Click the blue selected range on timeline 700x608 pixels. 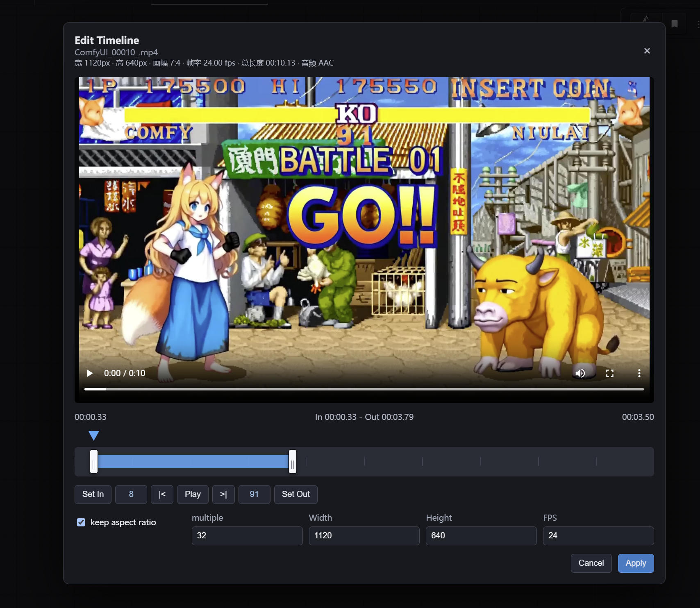click(193, 462)
